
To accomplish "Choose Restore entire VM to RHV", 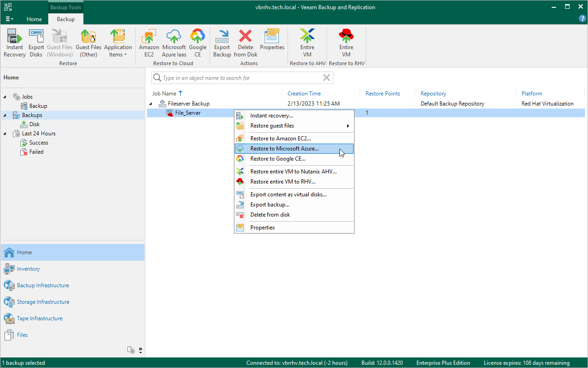I will click(294, 182).
